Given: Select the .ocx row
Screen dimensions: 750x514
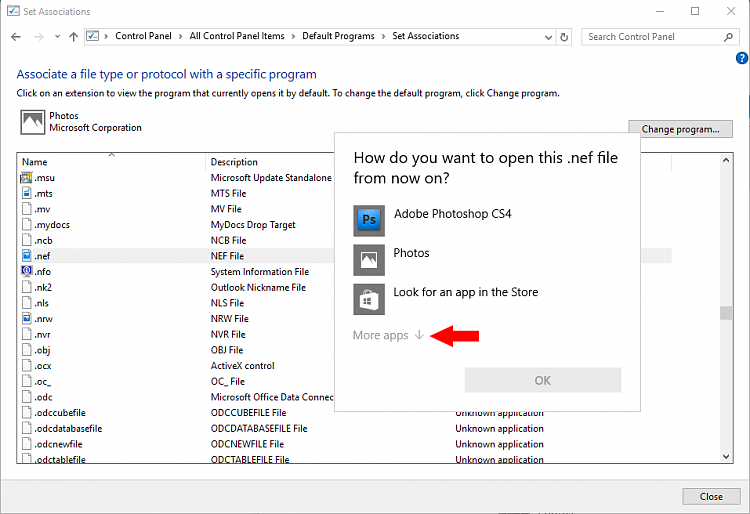Looking at the screenshot, I should click(176, 366).
